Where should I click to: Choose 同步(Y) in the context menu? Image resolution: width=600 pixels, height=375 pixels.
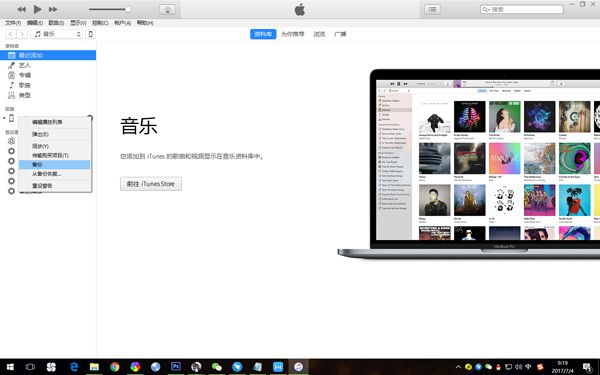[x=54, y=146]
